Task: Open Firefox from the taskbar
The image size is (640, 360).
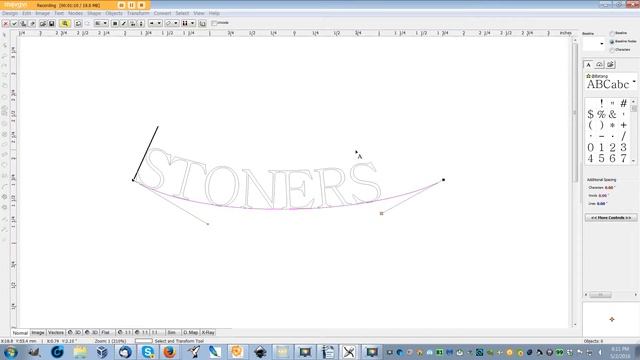Action: click(x=169, y=352)
